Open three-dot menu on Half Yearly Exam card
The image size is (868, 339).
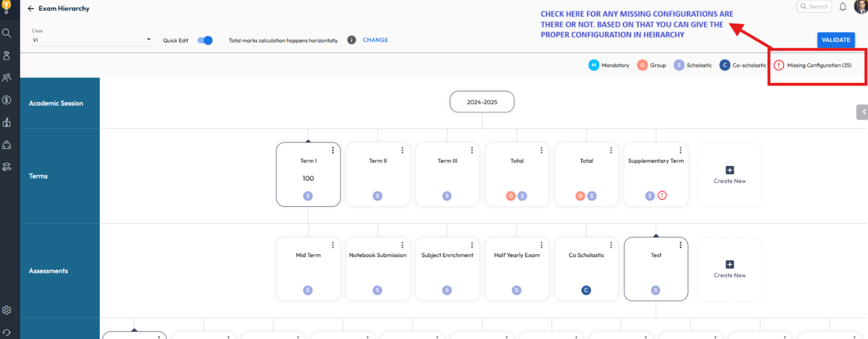[541, 245]
